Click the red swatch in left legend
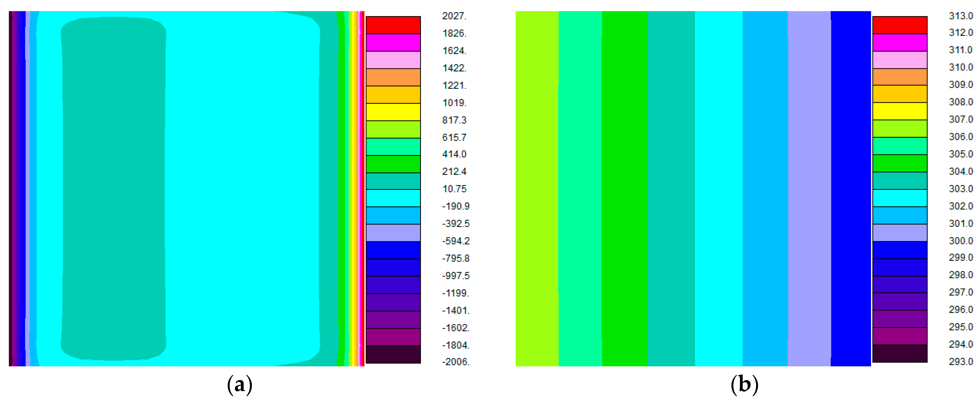 point(393,25)
